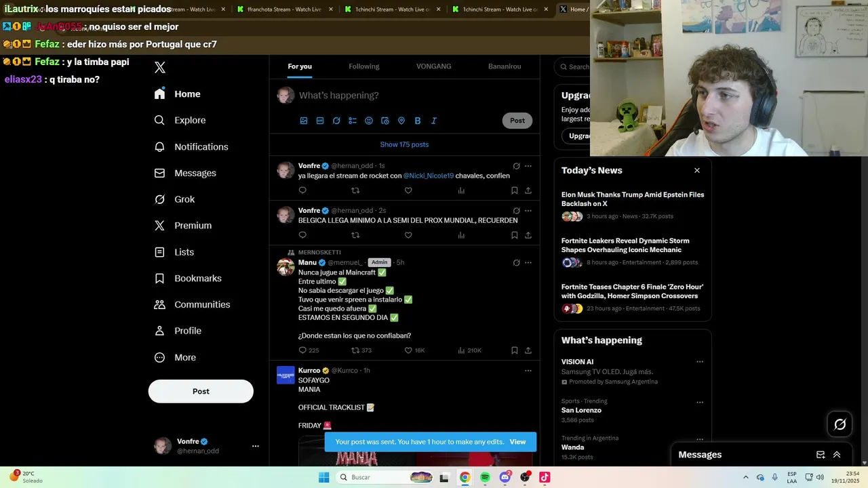Screen dimensions: 868x488
Task: Close the Today's News panel
Action: [x=697, y=170]
